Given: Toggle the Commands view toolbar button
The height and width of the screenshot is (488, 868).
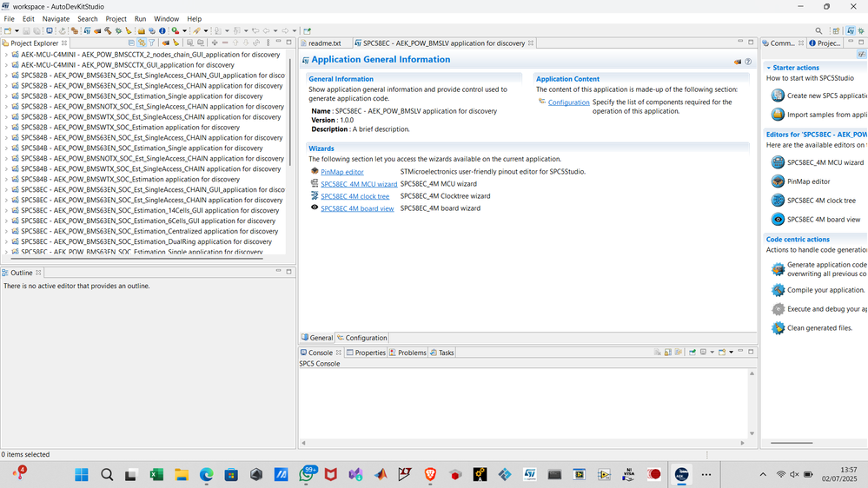Looking at the screenshot, I should [x=861, y=54].
